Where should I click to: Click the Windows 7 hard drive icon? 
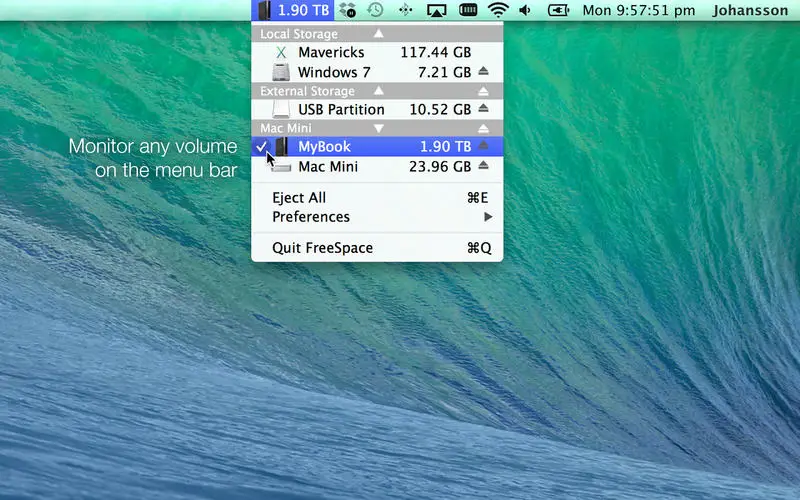click(281, 72)
